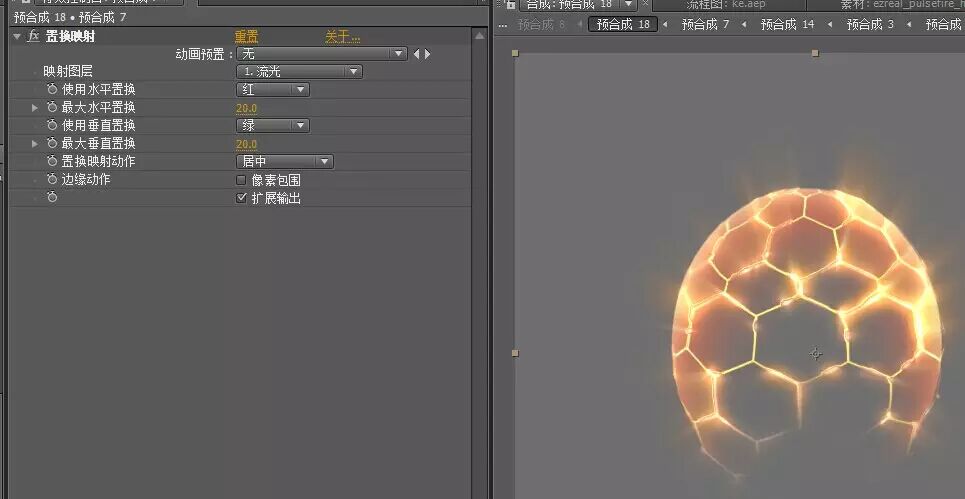This screenshot has height=499, width=965.
Task: Switch to the 流程图: ke.aep tab
Action: click(x=727, y=4)
